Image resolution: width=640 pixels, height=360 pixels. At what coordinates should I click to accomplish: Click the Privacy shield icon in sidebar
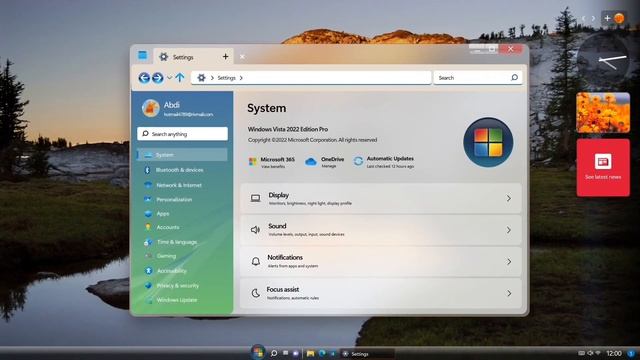pyautogui.click(x=148, y=286)
